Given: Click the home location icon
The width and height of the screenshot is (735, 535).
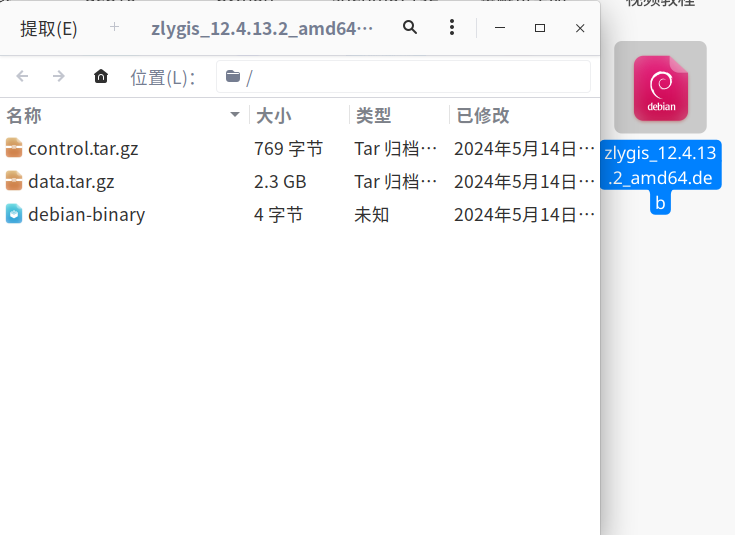Looking at the screenshot, I should click(101, 76).
